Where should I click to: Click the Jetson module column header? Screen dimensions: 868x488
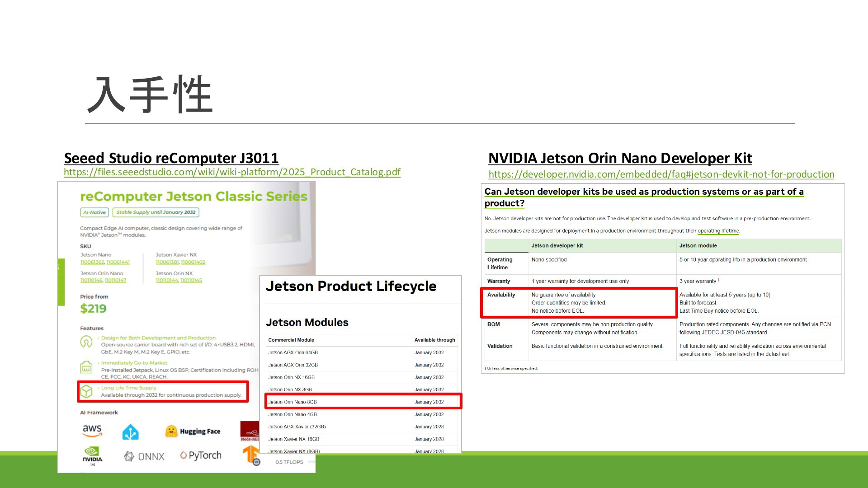(698, 246)
